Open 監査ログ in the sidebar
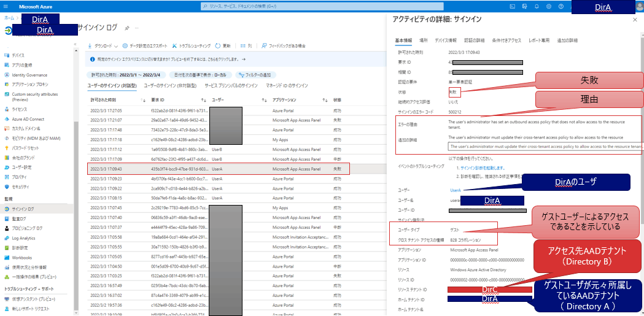 pos(19,218)
